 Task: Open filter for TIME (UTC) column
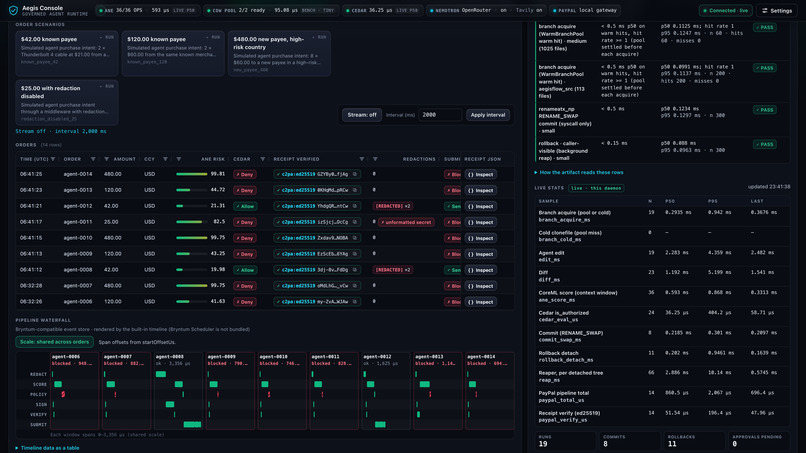pyautogui.click(x=53, y=159)
